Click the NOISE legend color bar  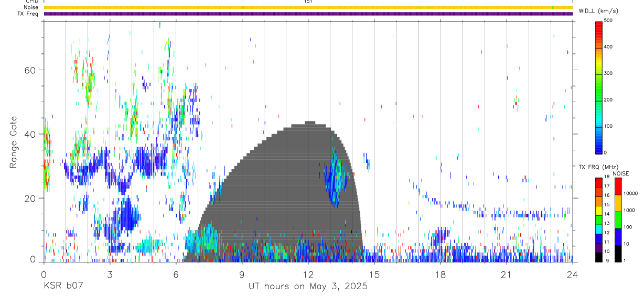click(618, 219)
